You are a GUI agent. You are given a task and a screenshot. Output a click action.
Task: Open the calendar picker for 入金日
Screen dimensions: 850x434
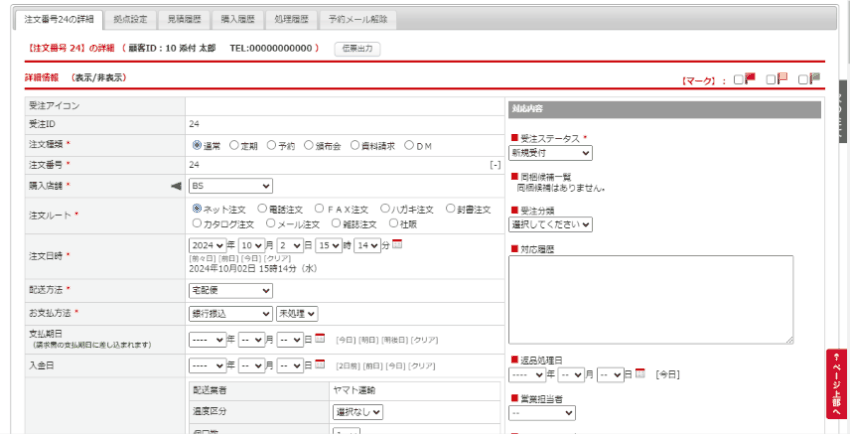click(320, 365)
